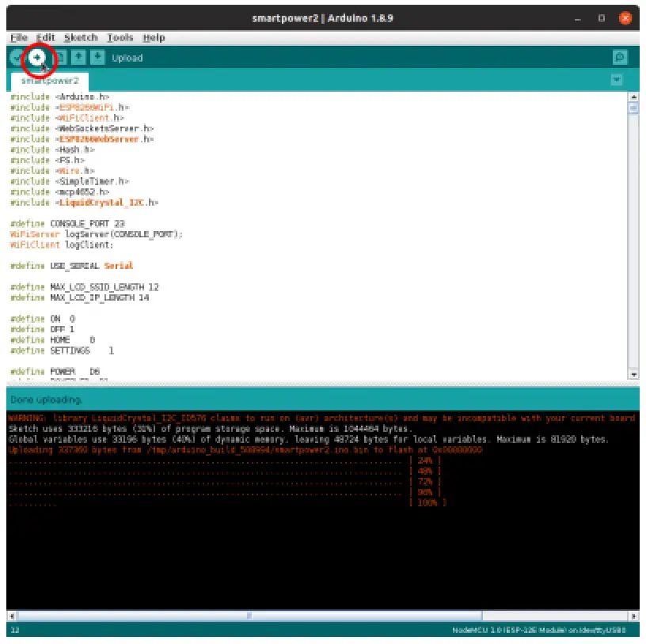Create a new sketch with New icon
The width and height of the screenshot is (646, 644).
coord(59,58)
